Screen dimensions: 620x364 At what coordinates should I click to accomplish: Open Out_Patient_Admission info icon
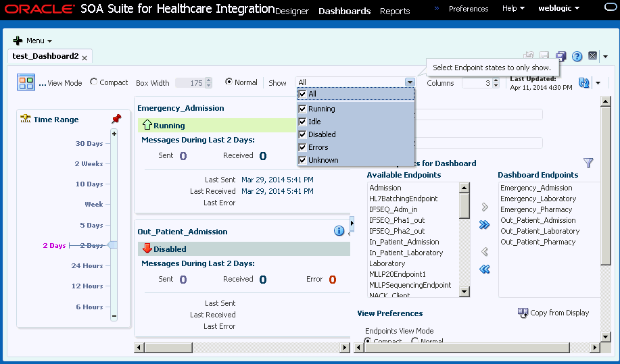pos(339,230)
